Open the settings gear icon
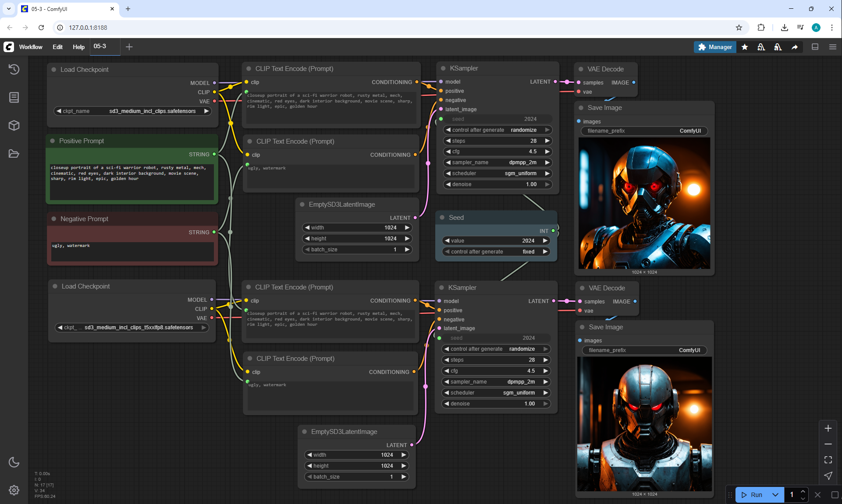This screenshot has width=842, height=504. tap(14, 490)
